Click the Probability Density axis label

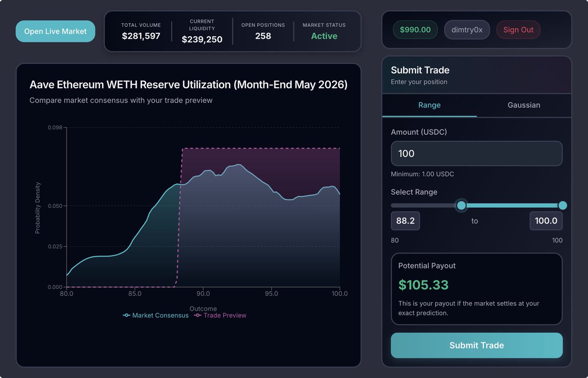click(x=38, y=208)
